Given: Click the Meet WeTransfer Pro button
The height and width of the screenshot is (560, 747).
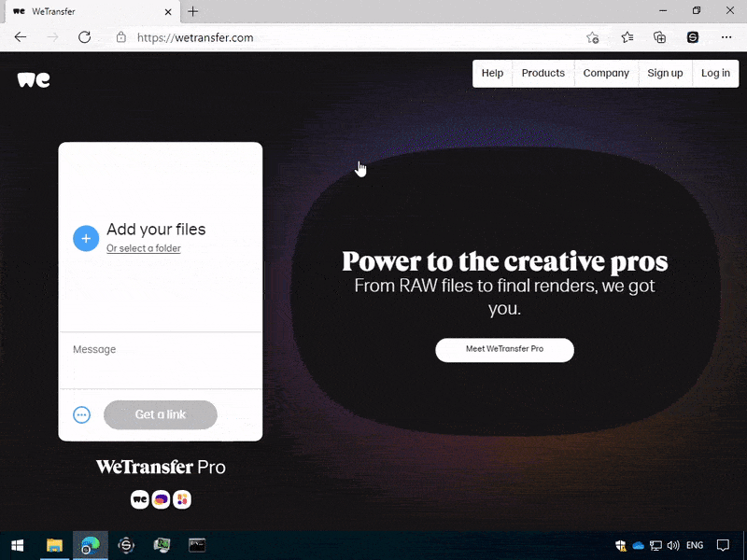Looking at the screenshot, I should pyautogui.click(x=504, y=350).
